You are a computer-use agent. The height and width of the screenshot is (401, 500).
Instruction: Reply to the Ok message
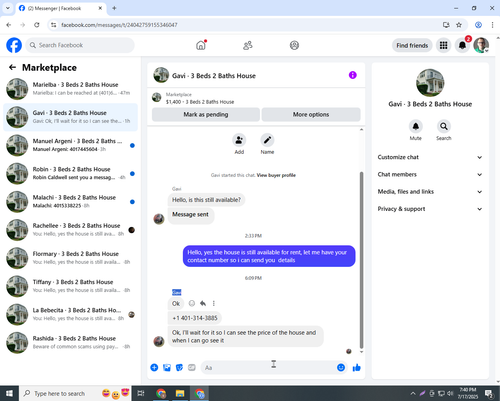coord(203,303)
